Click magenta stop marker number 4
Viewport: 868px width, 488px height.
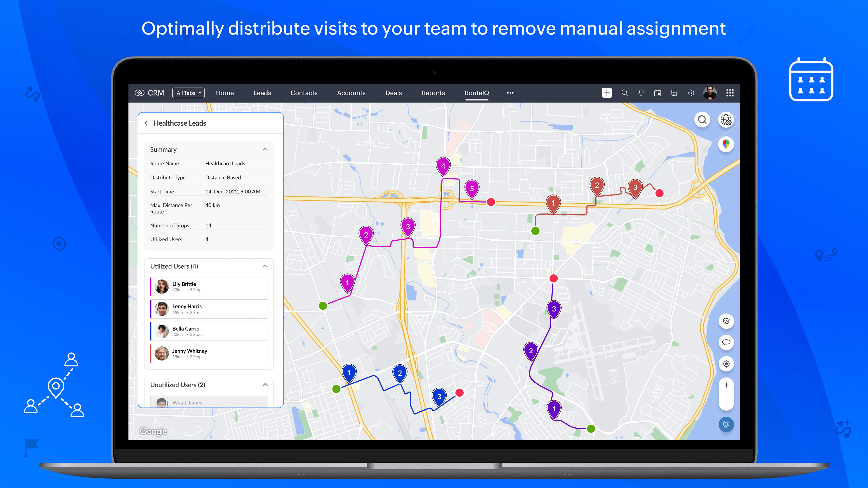coord(443,166)
